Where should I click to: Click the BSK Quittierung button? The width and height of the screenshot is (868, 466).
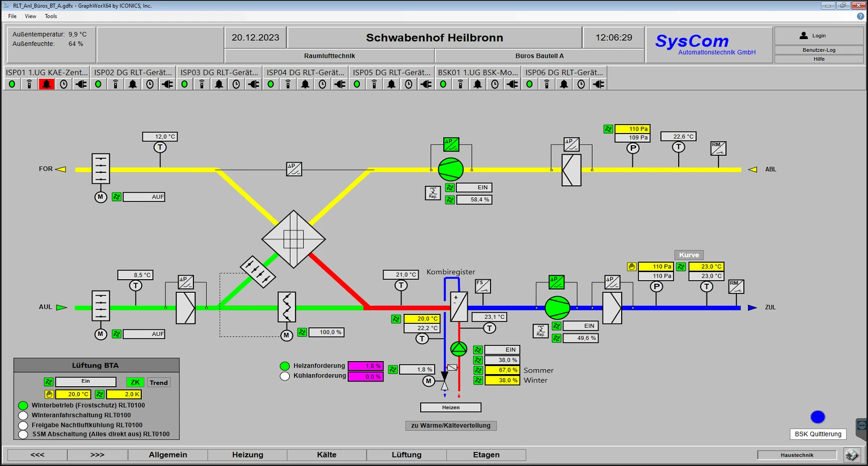tap(818, 434)
